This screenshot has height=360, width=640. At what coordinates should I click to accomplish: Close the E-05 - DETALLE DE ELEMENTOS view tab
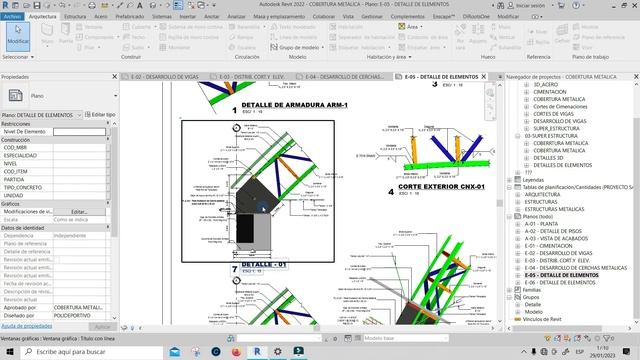pos(484,77)
